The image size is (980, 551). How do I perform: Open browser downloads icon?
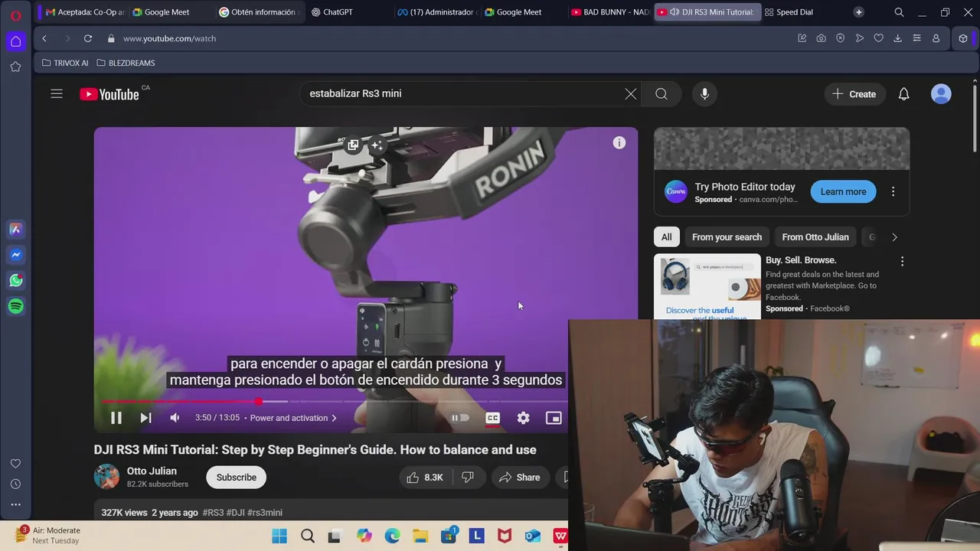[x=898, y=38]
